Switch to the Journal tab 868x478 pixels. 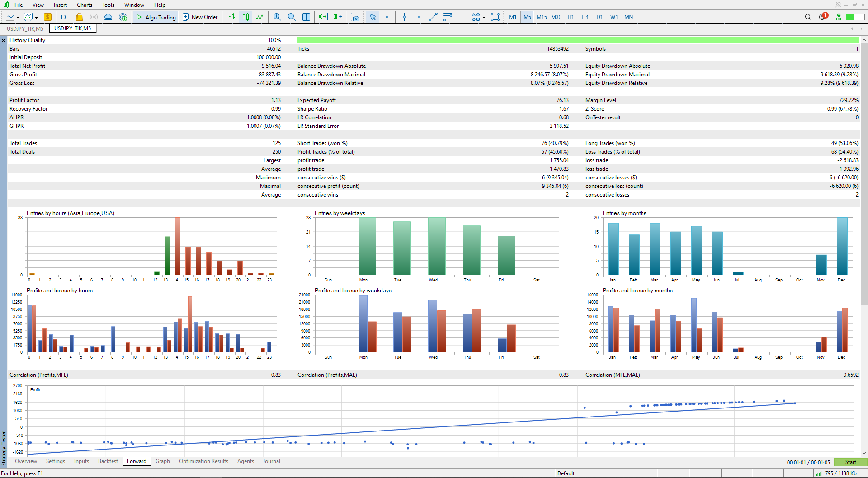tap(272, 461)
